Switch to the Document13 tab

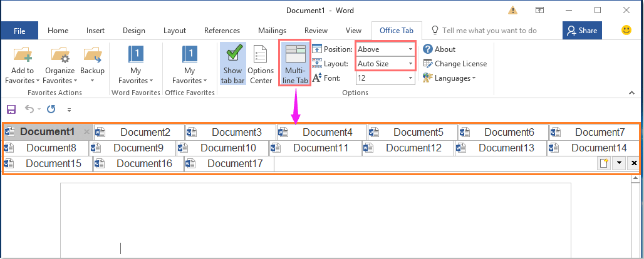(x=501, y=148)
